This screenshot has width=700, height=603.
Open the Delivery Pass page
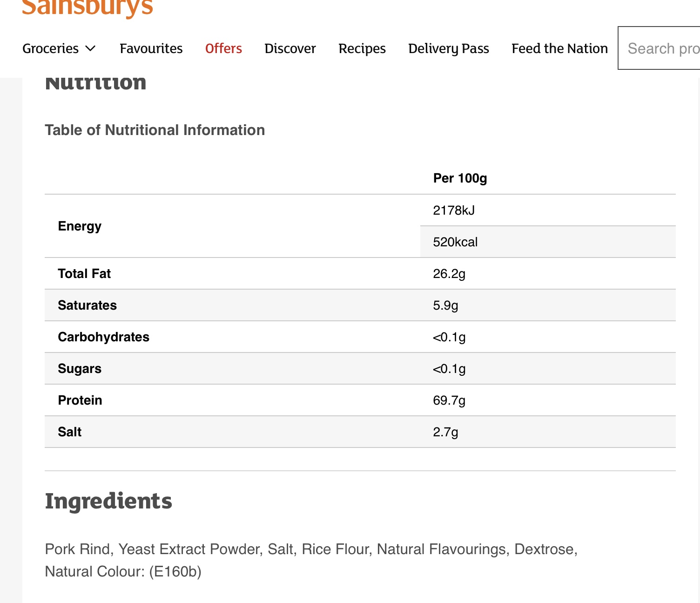point(449,48)
